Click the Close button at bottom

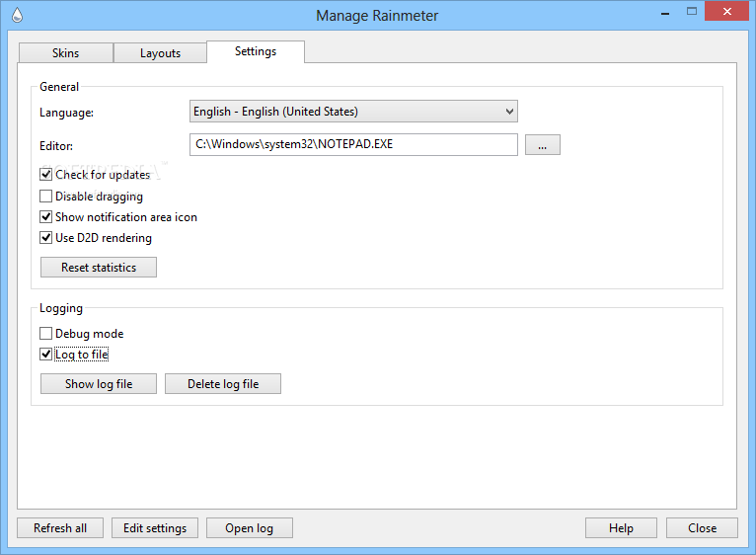click(x=702, y=528)
